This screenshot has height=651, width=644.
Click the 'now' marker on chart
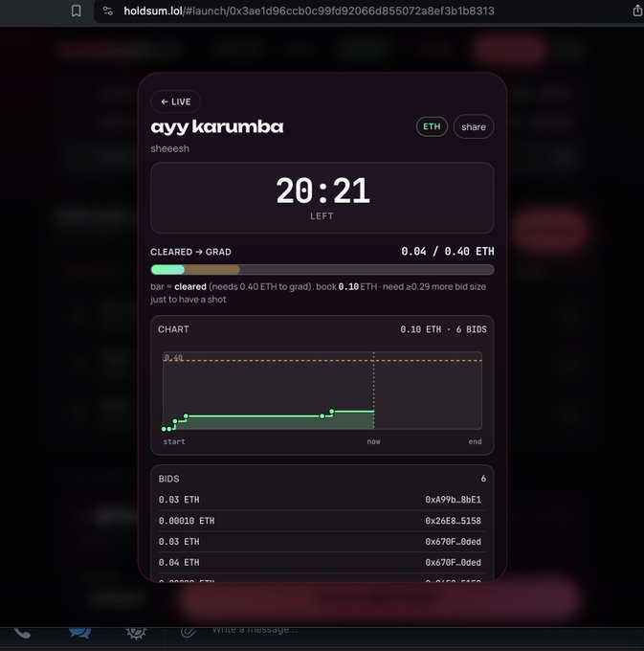[x=373, y=441]
